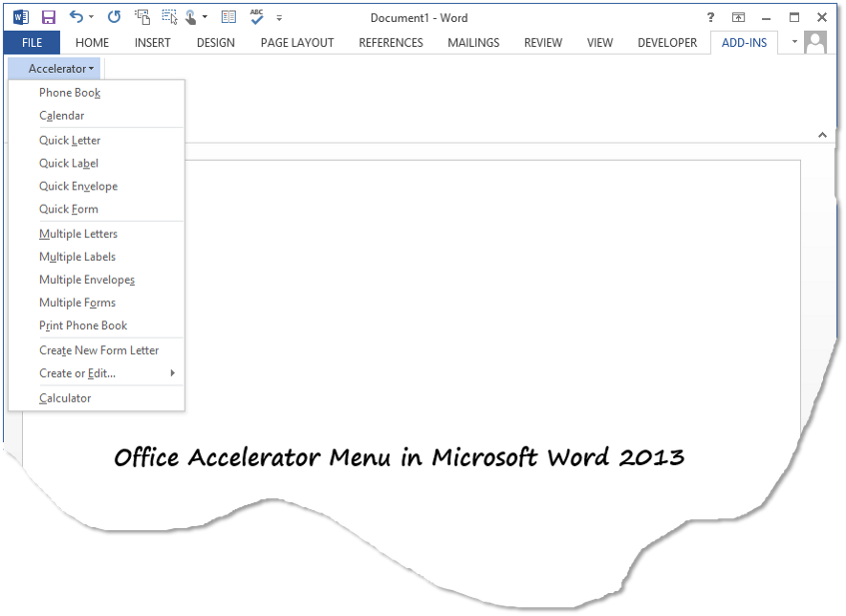
Task: Choose Phone Book from the Accelerator menu
Action: (x=97, y=93)
